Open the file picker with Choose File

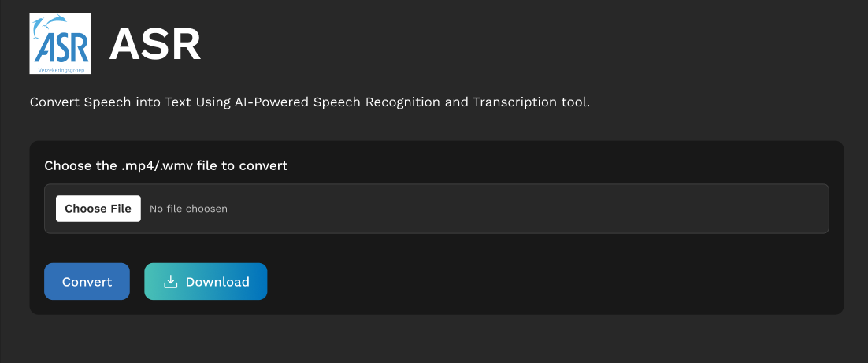pos(98,209)
